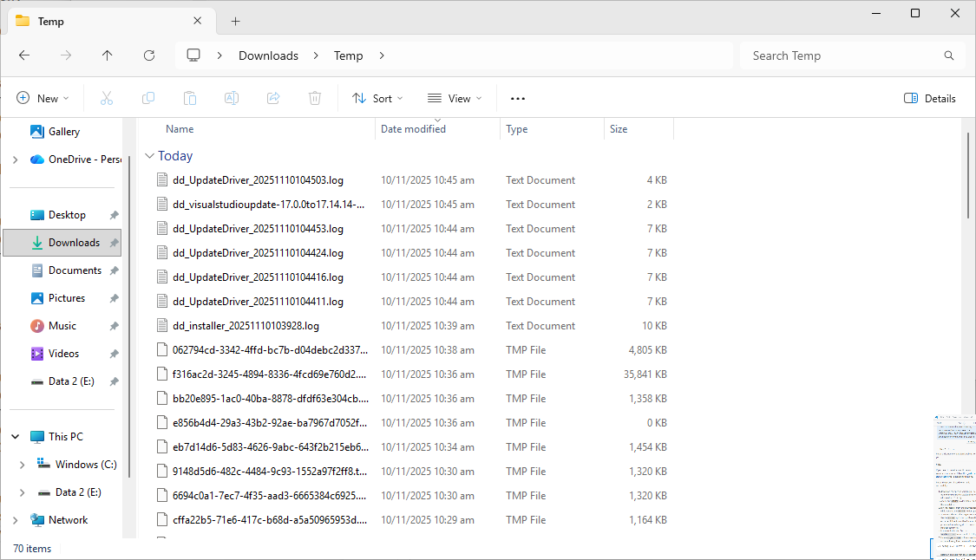
Task: Click the Rename icon in toolbar
Action: pyautogui.click(x=232, y=98)
